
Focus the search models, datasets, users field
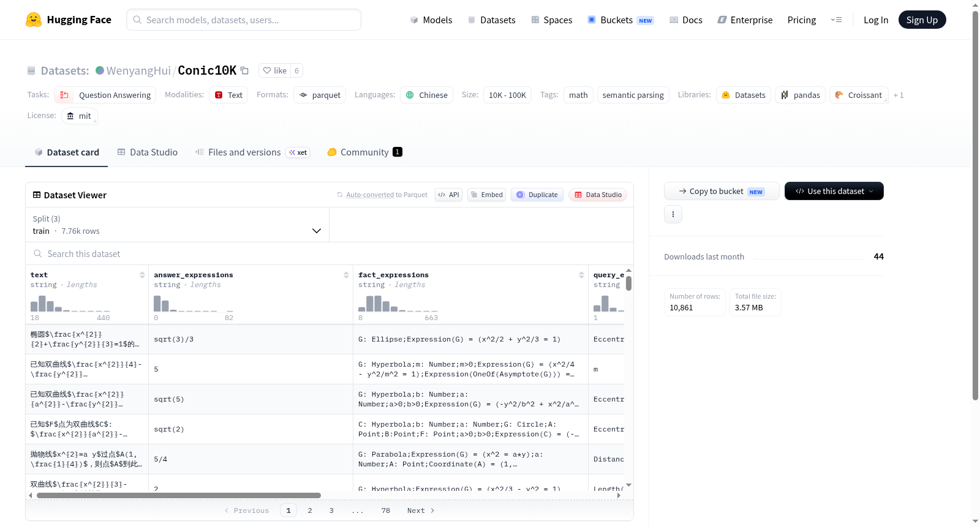tap(244, 20)
